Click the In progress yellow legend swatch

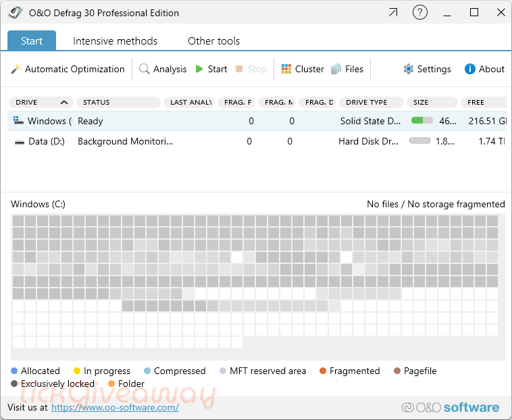(77, 371)
